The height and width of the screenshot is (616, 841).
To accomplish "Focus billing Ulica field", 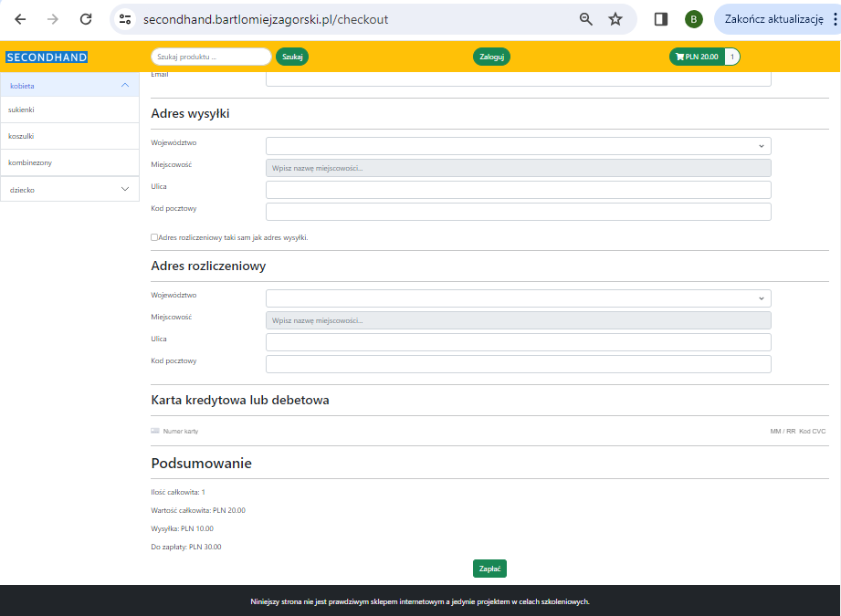I will [518, 342].
